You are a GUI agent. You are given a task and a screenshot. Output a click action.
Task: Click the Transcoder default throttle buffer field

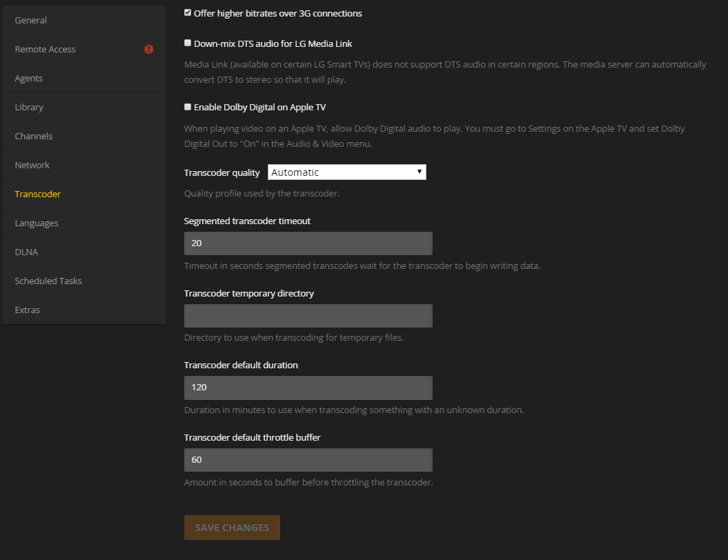click(308, 460)
